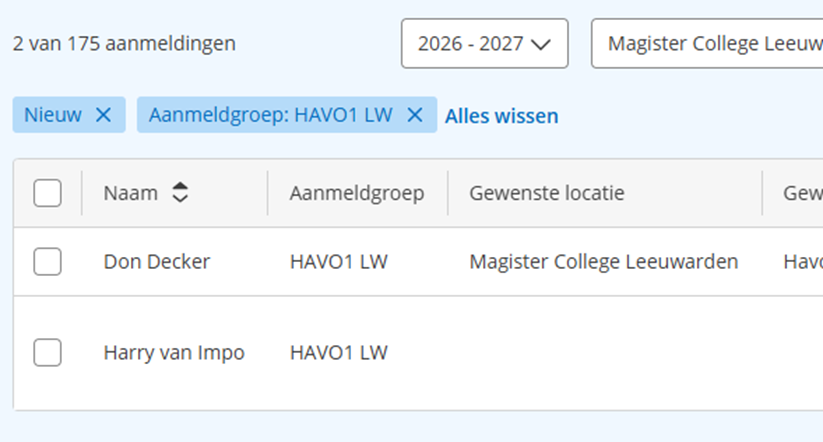Click Magister College Leeuwarden in Don Decker's row
This screenshot has height=442, width=823.
click(604, 261)
